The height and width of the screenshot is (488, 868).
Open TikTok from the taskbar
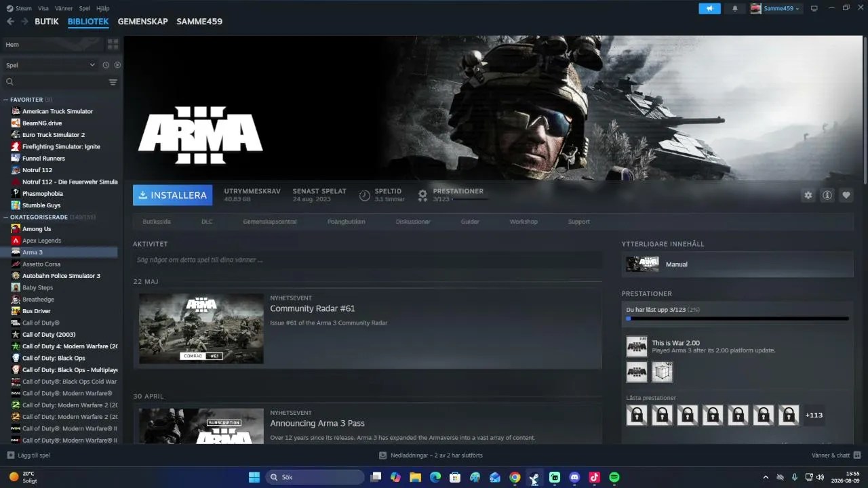pyautogui.click(x=595, y=477)
